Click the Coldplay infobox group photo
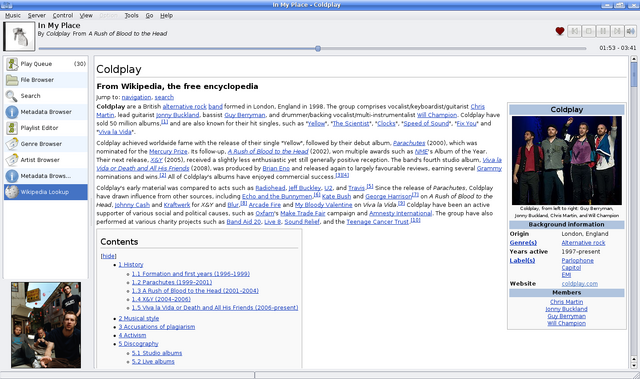Image resolution: width=640 pixels, height=379 pixels. 567,160
